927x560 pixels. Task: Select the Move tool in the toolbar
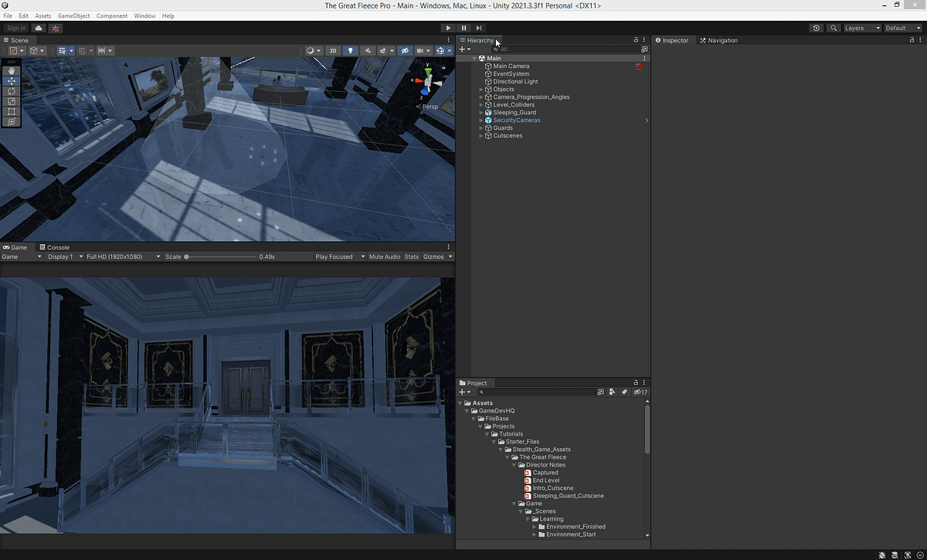coord(11,80)
